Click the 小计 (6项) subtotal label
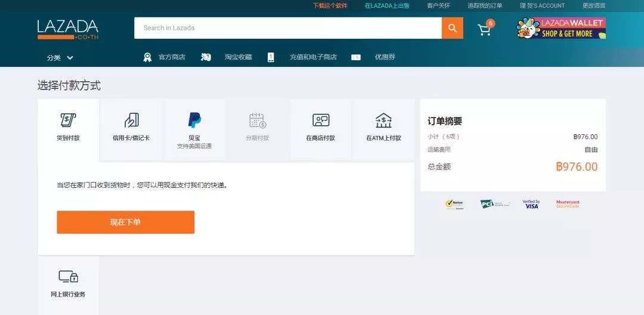The width and height of the screenshot is (644, 315). point(444,137)
